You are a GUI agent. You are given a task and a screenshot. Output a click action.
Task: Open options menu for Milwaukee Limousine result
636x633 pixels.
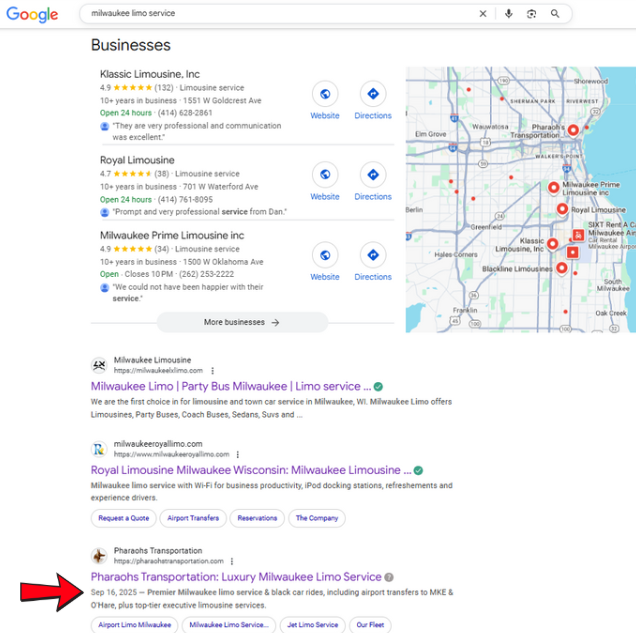tap(212, 370)
